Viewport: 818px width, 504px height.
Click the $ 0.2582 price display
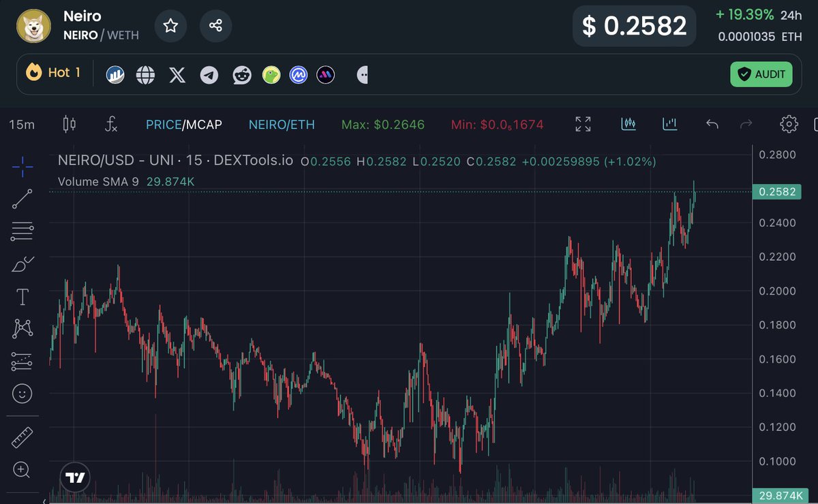pyautogui.click(x=634, y=26)
